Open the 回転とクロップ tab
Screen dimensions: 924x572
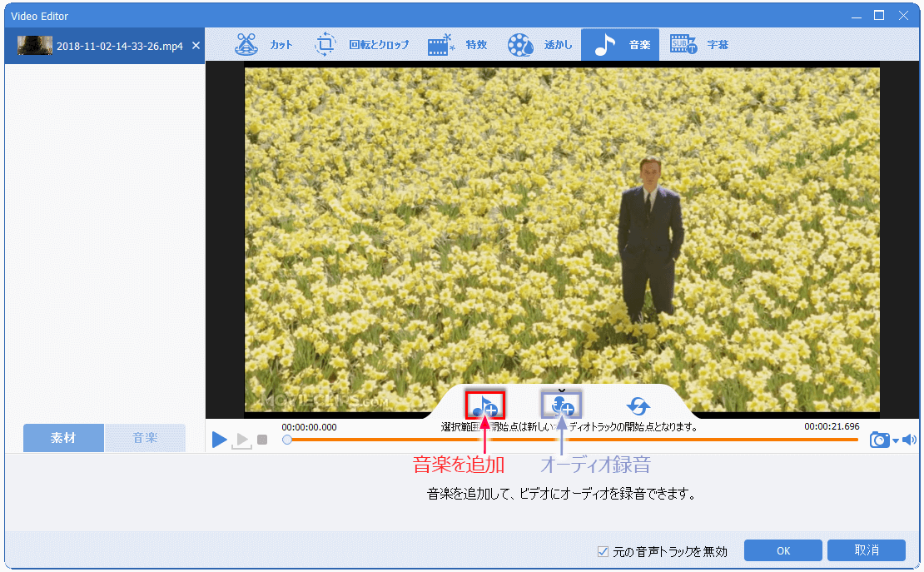(361, 45)
